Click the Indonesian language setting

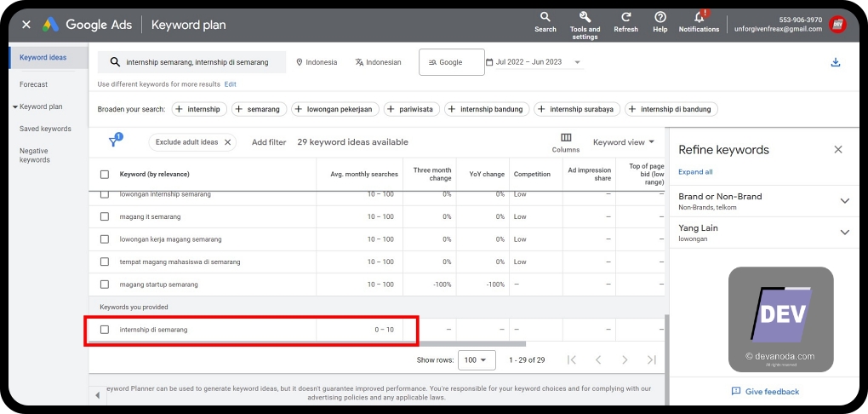[x=378, y=62]
